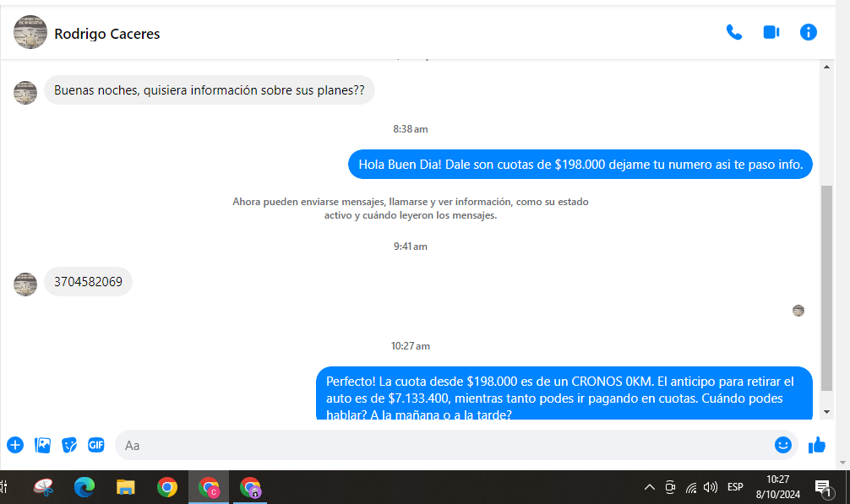Choose a sticker for the message
This screenshot has height=504, width=850.
[68, 445]
